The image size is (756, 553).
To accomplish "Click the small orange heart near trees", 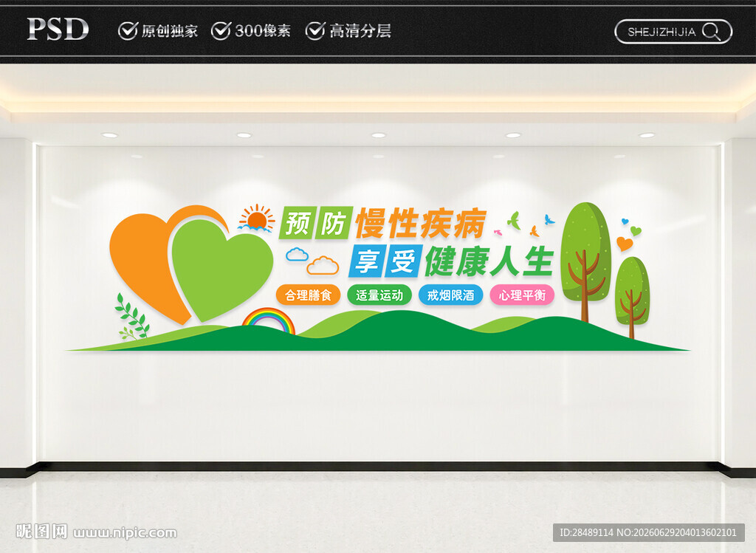I will coord(625,244).
